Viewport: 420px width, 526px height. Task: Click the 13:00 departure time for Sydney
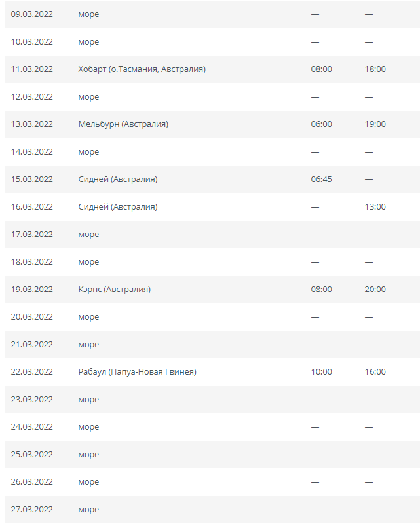click(375, 207)
